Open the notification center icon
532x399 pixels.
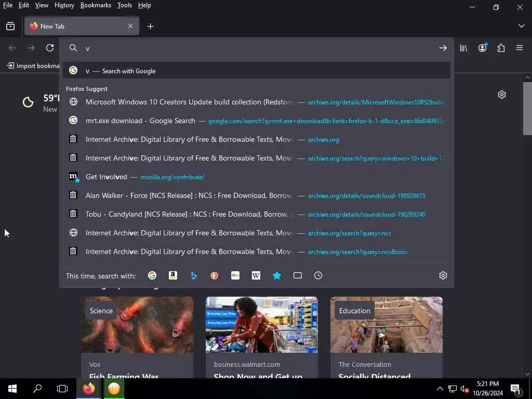click(x=516, y=389)
